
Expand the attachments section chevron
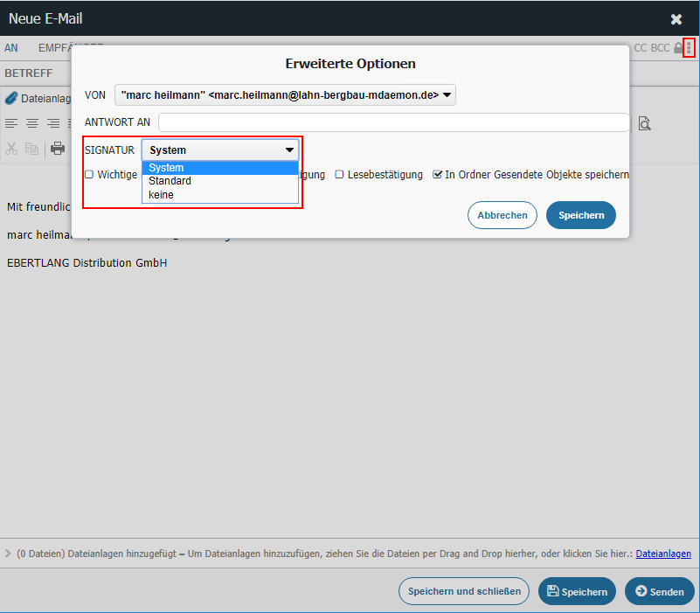pos(8,554)
